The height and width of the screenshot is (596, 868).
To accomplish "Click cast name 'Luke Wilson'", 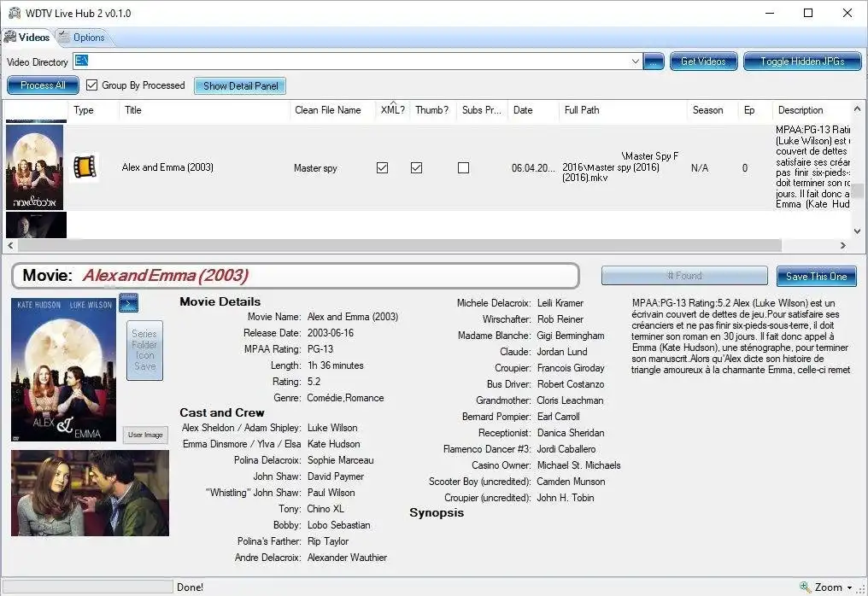I will point(332,428).
